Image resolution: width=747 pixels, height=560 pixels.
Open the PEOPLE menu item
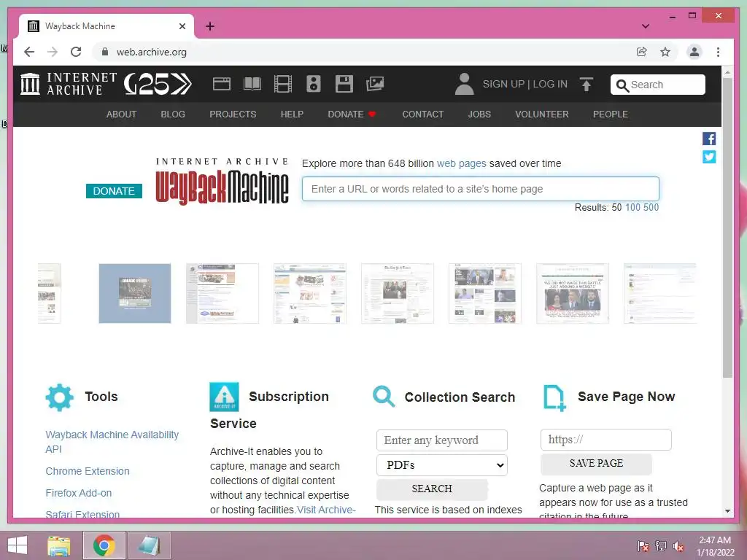611,114
